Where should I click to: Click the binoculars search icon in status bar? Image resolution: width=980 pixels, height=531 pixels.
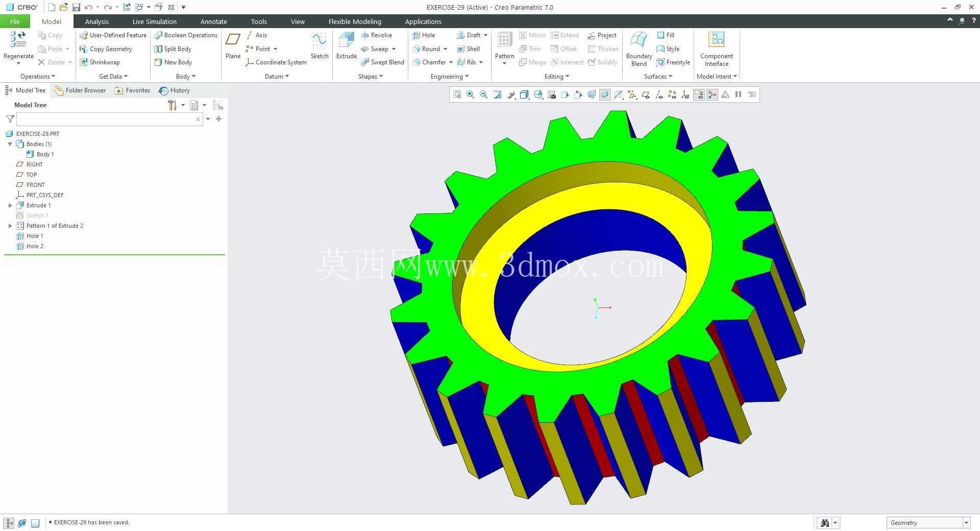click(x=824, y=522)
